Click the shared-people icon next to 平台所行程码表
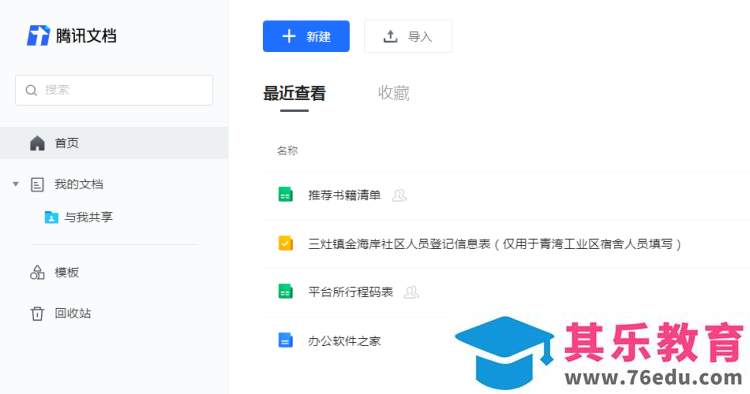The height and width of the screenshot is (394, 750). [411, 292]
